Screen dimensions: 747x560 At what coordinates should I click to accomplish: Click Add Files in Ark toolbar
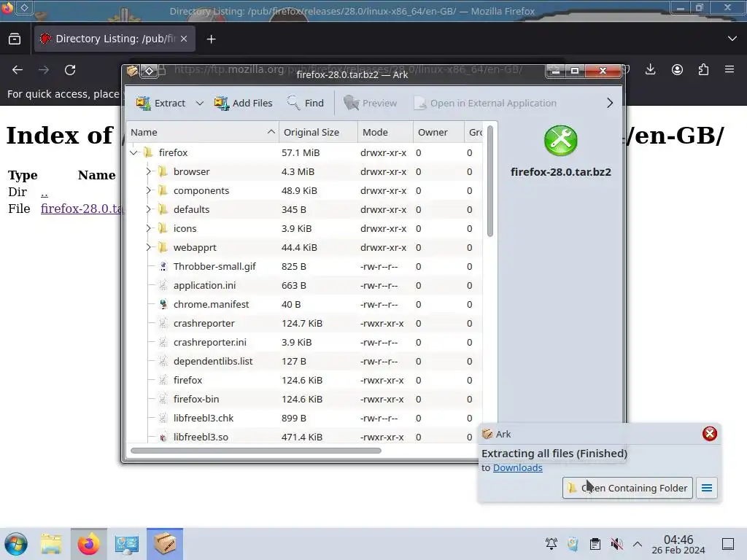click(x=243, y=103)
